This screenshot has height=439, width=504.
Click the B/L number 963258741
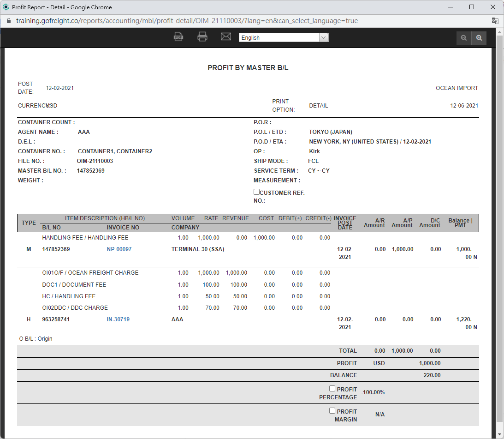56,319
